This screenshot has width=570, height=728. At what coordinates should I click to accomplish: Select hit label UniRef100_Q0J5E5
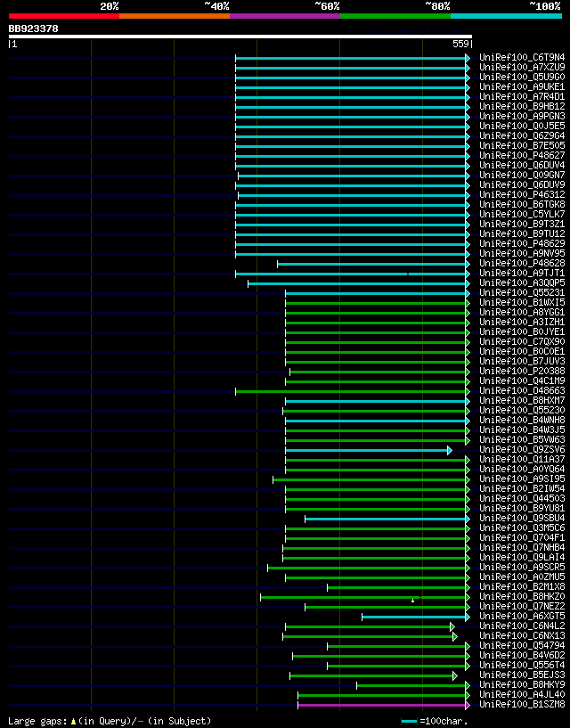pos(522,127)
